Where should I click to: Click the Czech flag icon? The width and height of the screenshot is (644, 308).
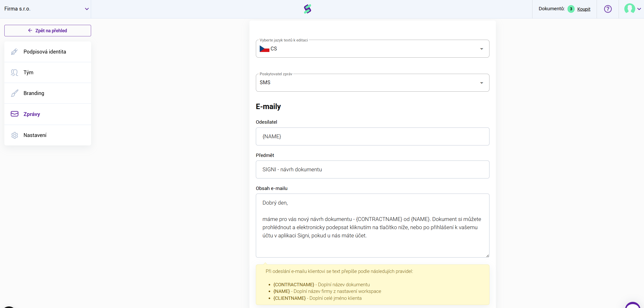pos(264,49)
